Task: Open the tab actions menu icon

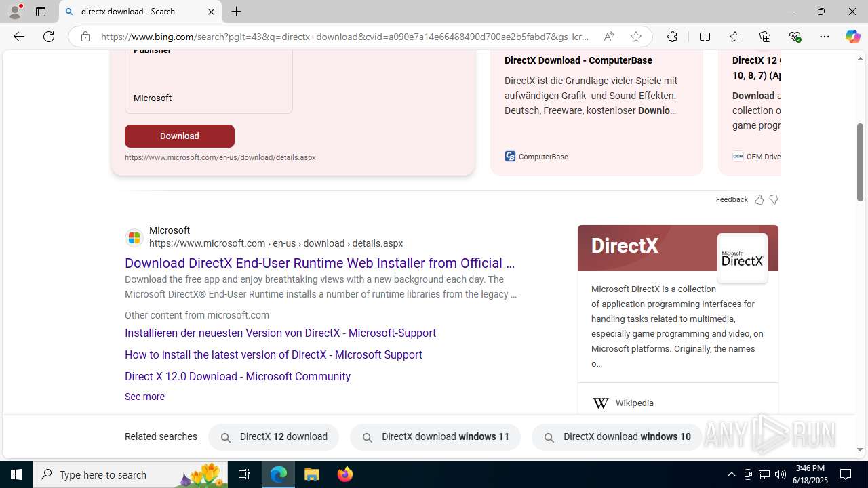Action: (41, 12)
